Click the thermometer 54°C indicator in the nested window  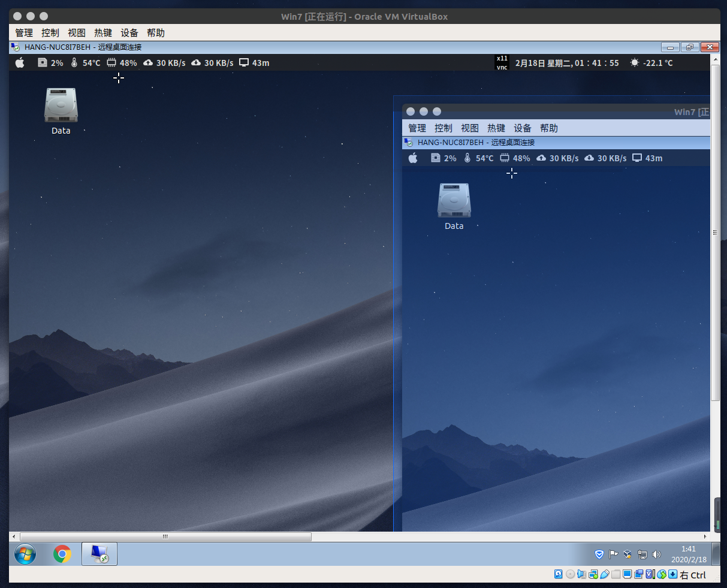[x=478, y=158]
